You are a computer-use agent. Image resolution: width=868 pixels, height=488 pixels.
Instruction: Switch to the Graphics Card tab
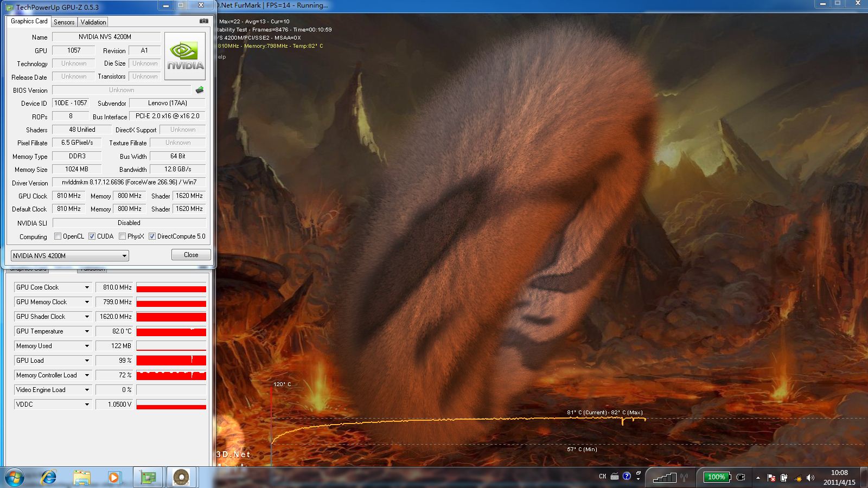29,21
